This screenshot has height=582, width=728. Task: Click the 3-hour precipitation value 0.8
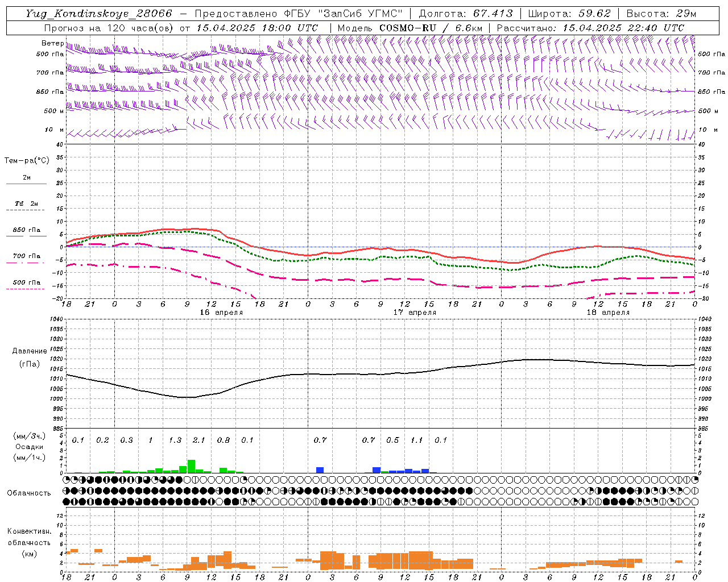(x=224, y=440)
